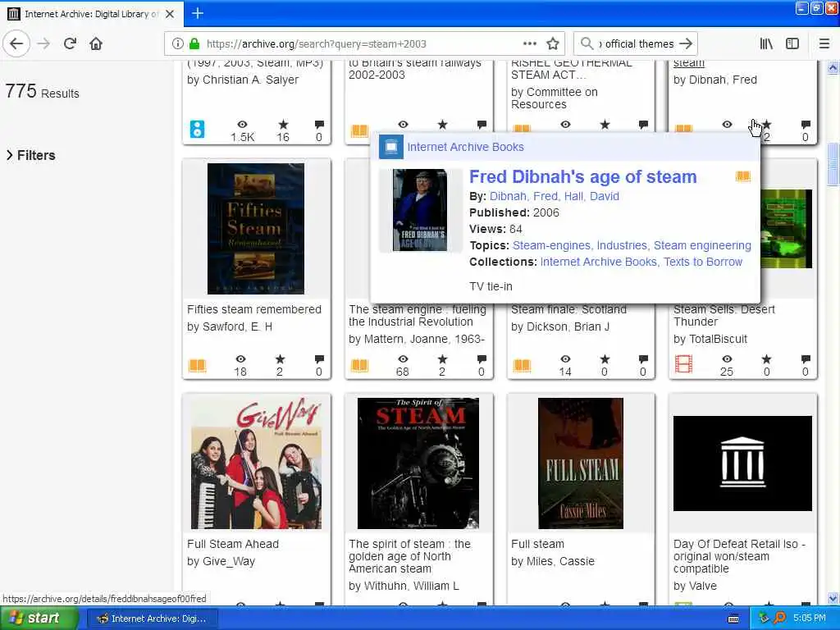This screenshot has height=630, width=840.
Task: Open topic Steam engineering
Action: point(702,245)
